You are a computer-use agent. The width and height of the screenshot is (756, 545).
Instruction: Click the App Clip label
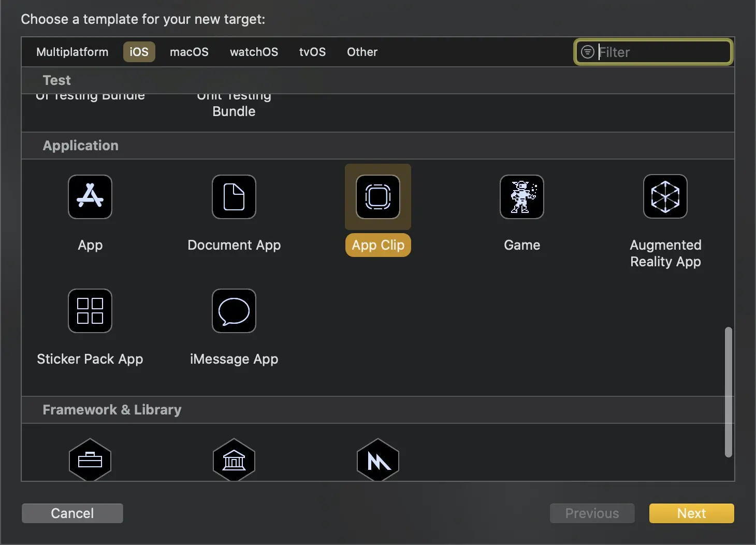tap(378, 245)
